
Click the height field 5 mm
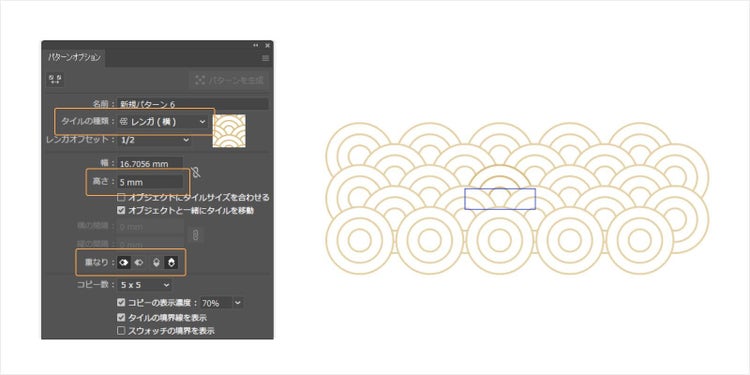pyautogui.click(x=150, y=182)
